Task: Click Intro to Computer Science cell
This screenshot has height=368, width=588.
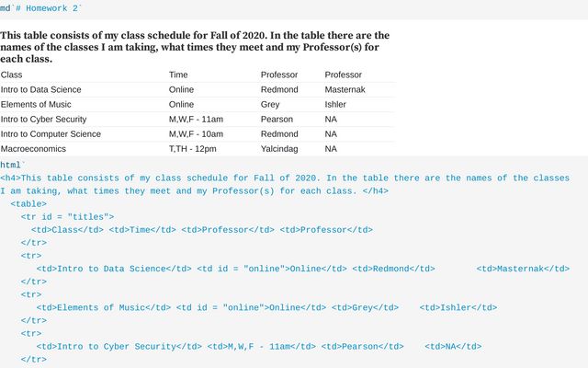Action: click(51, 133)
